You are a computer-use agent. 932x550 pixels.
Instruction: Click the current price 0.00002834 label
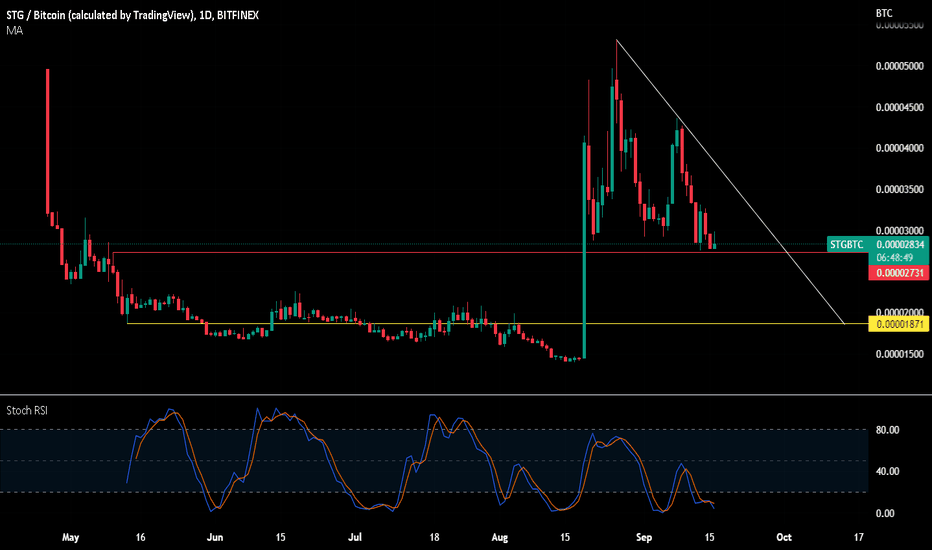pos(900,244)
